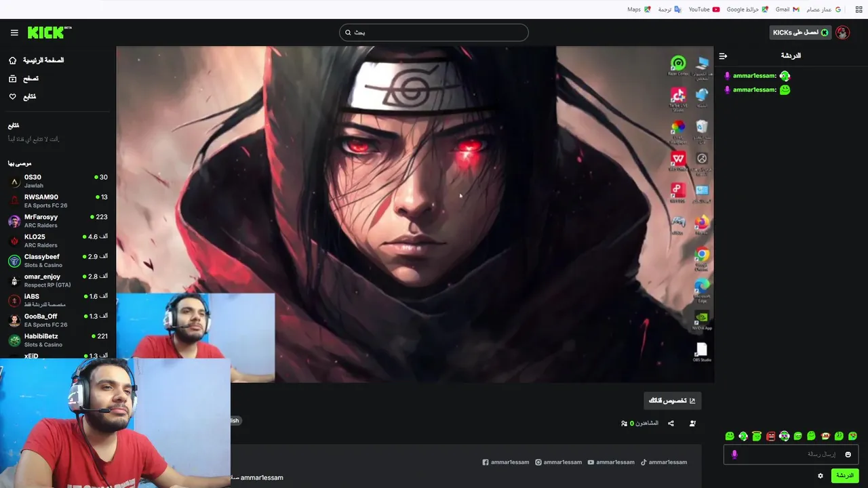Open the خرائط Google bookmark
The height and width of the screenshot is (488, 868).
point(747,9)
